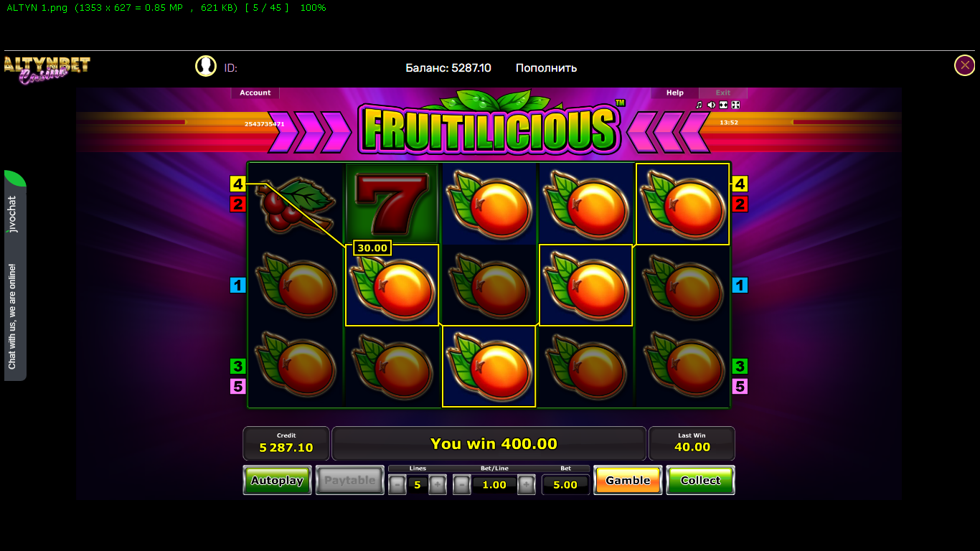980x551 pixels.
Task: Switch the game to fullscreen mode icon
Action: click(x=735, y=105)
